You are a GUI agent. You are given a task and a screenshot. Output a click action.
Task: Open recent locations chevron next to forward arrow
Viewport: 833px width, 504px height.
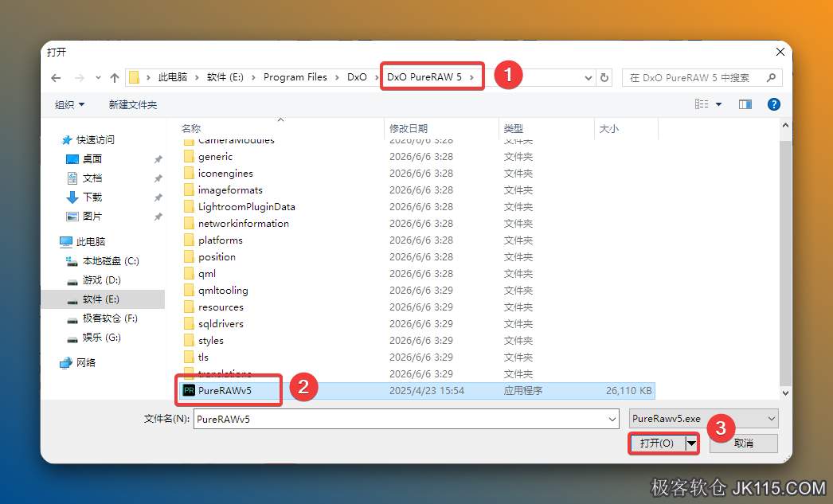tap(98, 78)
